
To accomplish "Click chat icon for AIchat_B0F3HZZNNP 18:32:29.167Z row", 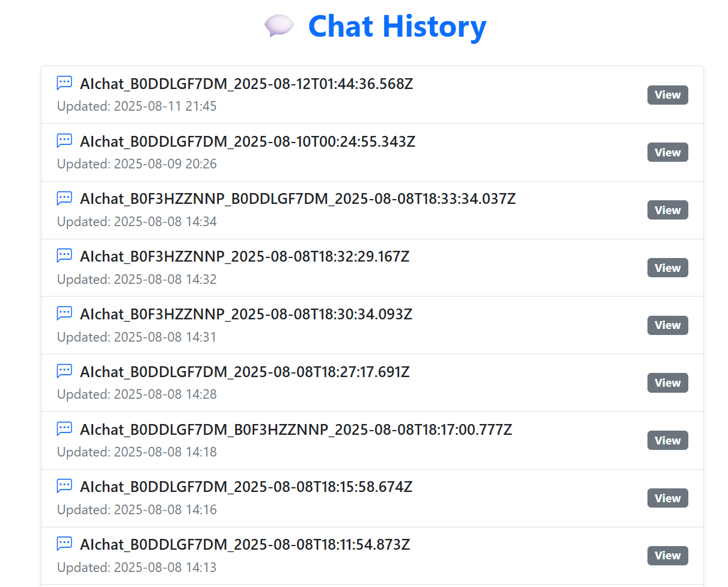I will (64, 256).
